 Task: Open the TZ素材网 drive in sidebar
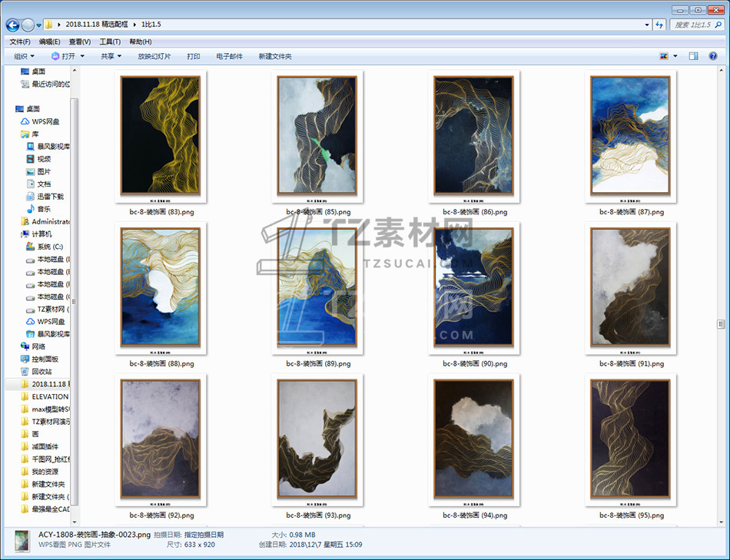coord(48,309)
